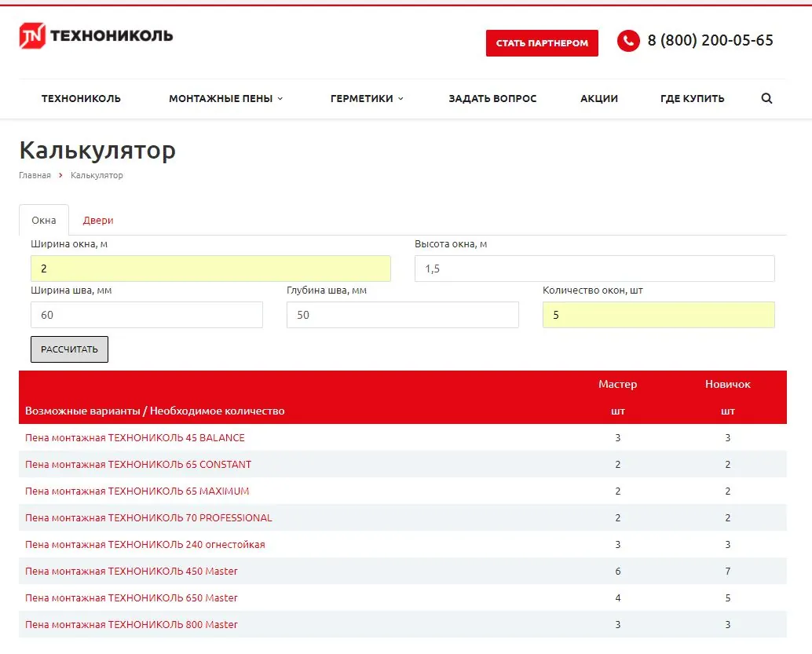Click the Высота окна, м label
The height and width of the screenshot is (654, 812).
click(451, 244)
